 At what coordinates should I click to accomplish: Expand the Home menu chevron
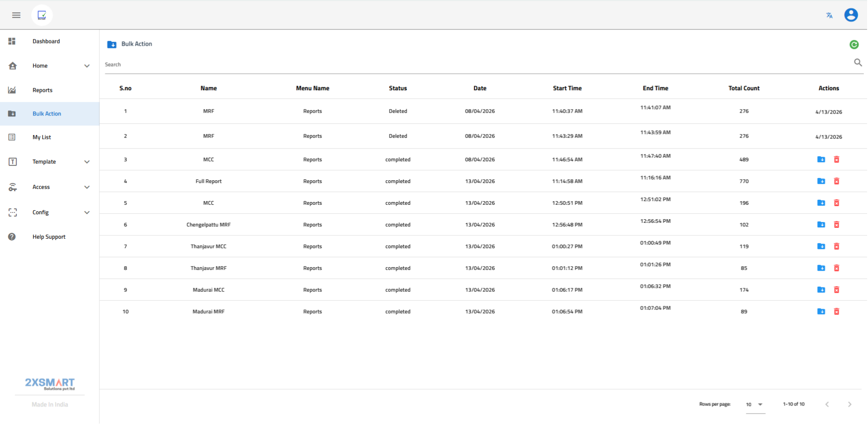pyautogui.click(x=87, y=66)
